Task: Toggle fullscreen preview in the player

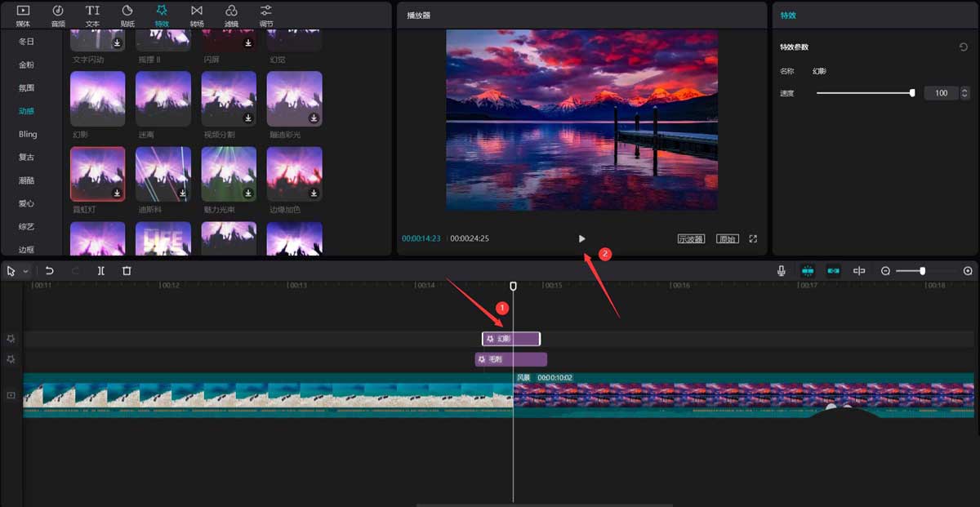Action: [753, 239]
